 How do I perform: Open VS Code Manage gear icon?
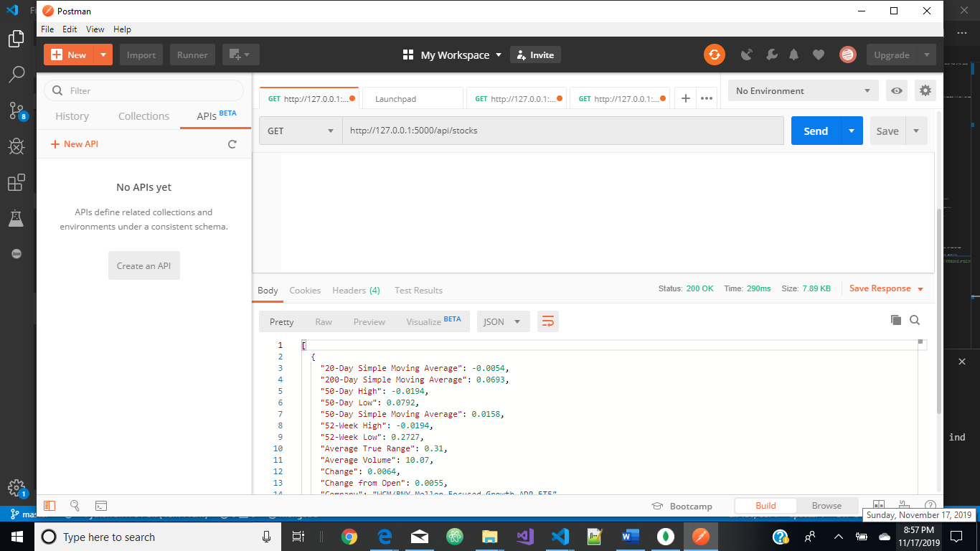tap(16, 488)
